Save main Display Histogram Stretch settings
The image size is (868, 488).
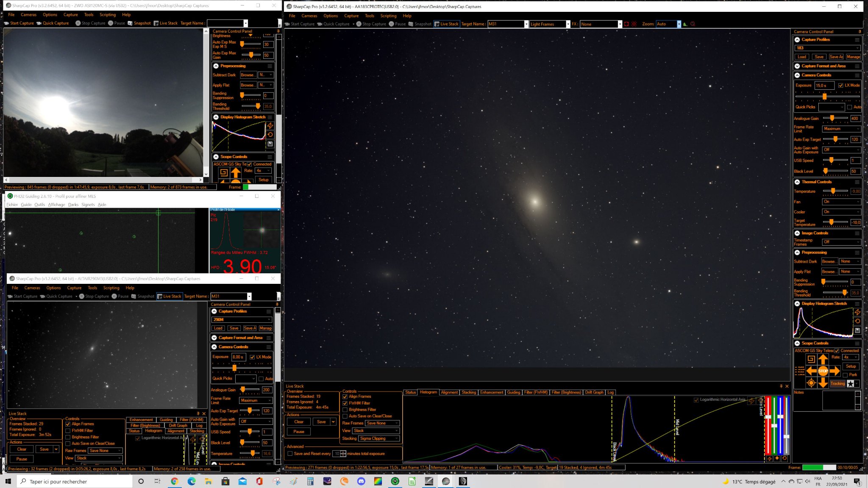click(857, 330)
